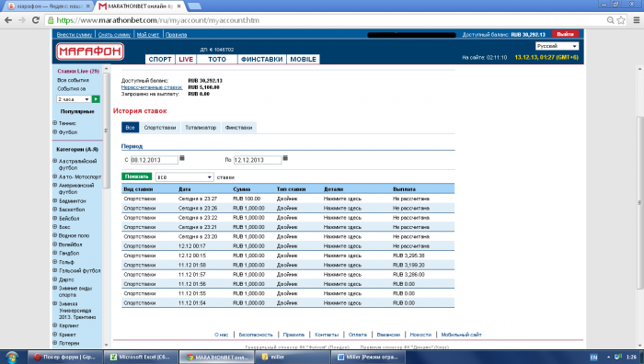The height and width of the screenshot is (364, 644).
Task: Click the sidebar scroll down arrow
Action: (x=106, y=345)
